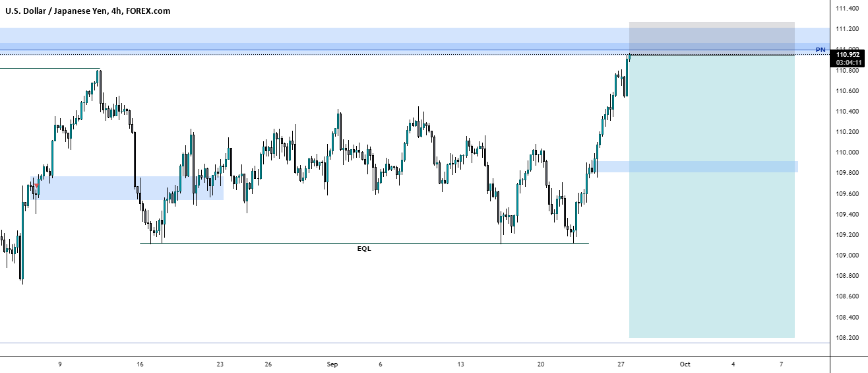Click the candle countdown timer 03:04:11
868x373 pixels.
[848, 61]
